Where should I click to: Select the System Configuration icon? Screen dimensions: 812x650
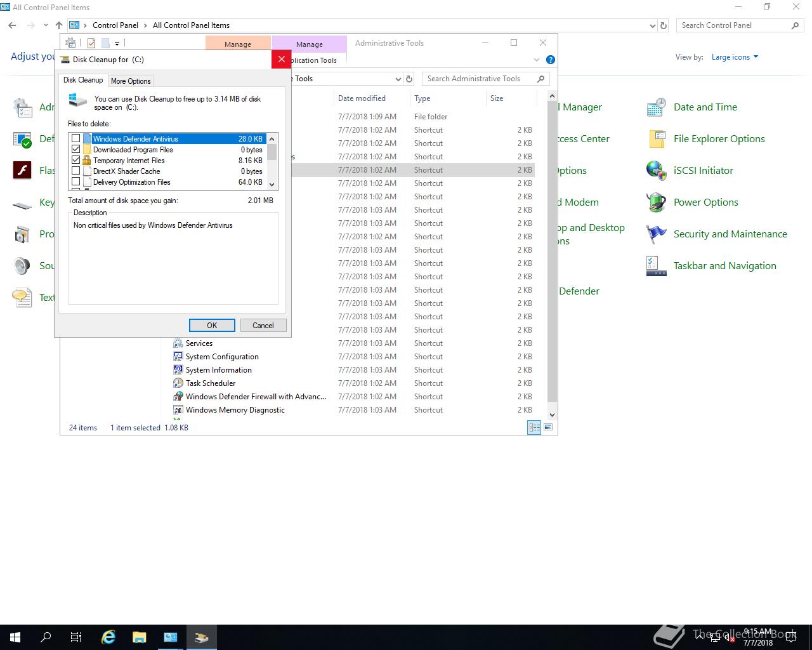[x=178, y=356]
